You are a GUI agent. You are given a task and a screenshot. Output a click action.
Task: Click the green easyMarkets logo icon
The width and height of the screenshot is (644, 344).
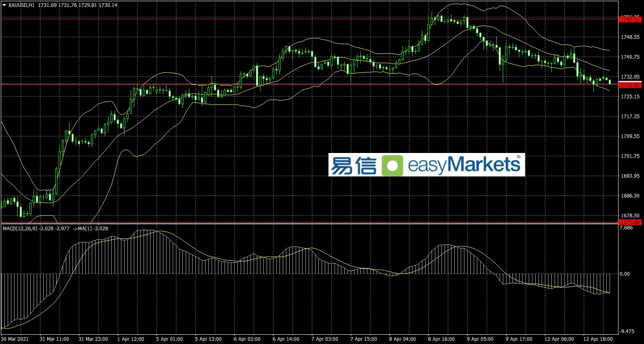pyautogui.click(x=392, y=165)
